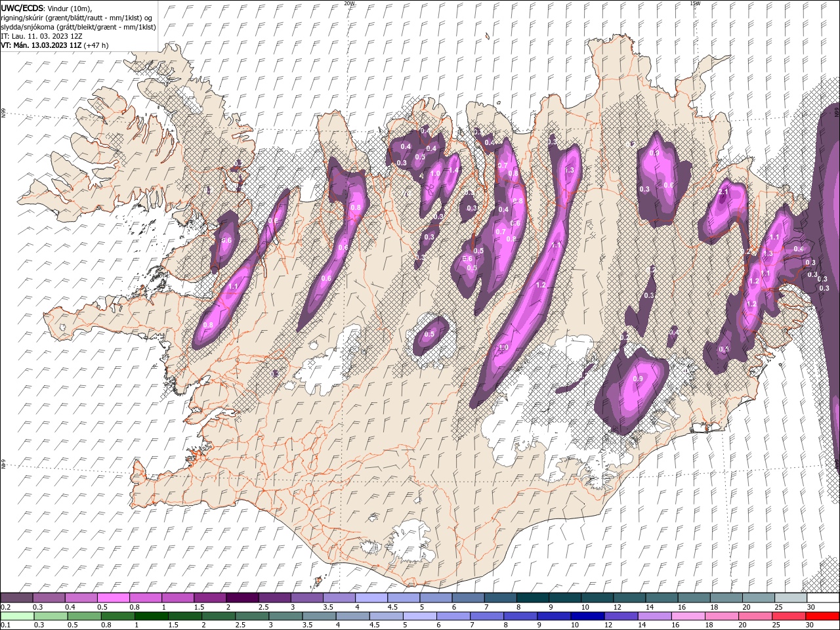
Task: Select the 'IT: Lau. 11. 03. 2023 12Z' line
Action: pos(40,36)
